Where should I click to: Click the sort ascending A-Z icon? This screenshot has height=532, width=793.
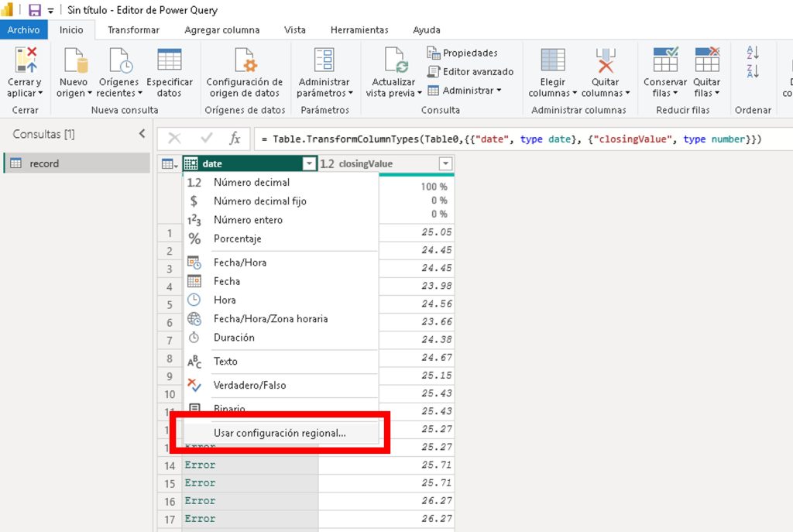(753, 53)
